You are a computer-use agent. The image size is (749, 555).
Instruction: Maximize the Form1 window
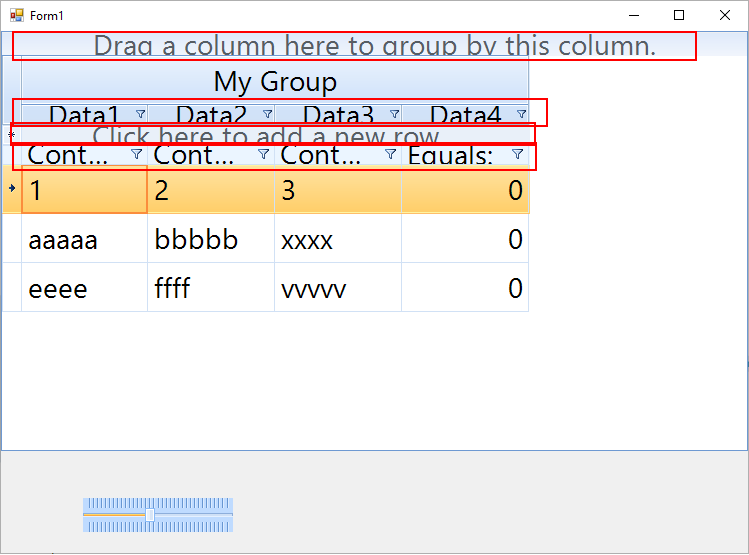coord(679,15)
